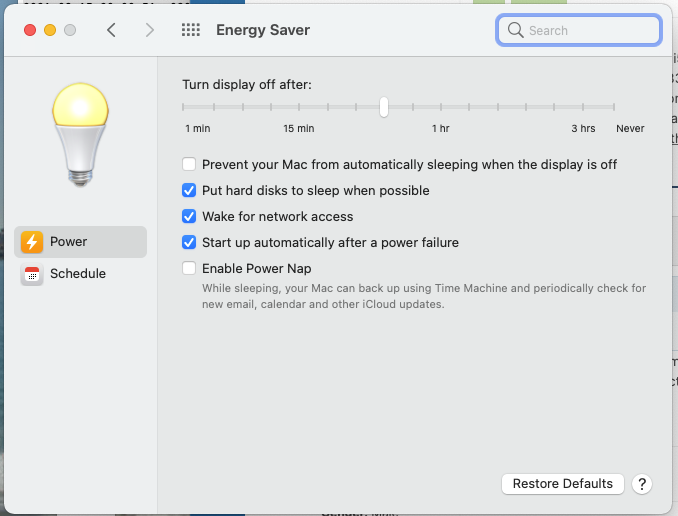This screenshot has height=516, width=678.
Task: Focus the Search input field
Action: click(x=579, y=30)
